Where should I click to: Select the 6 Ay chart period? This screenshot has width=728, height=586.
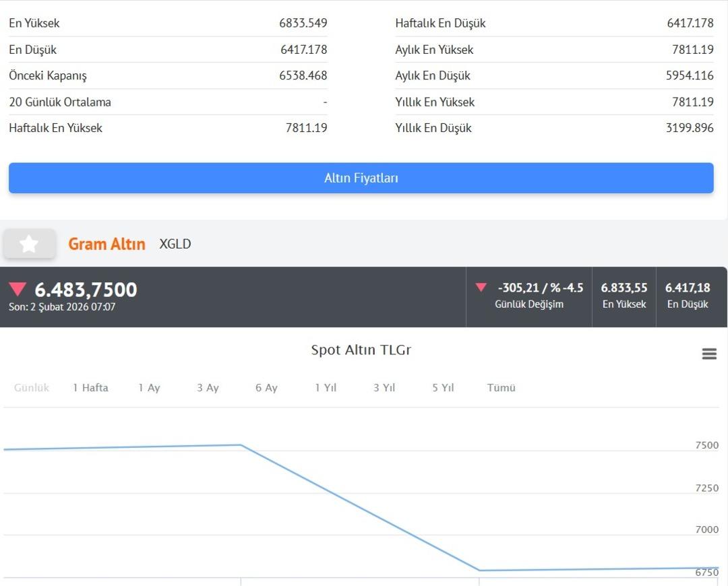(266, 388)
